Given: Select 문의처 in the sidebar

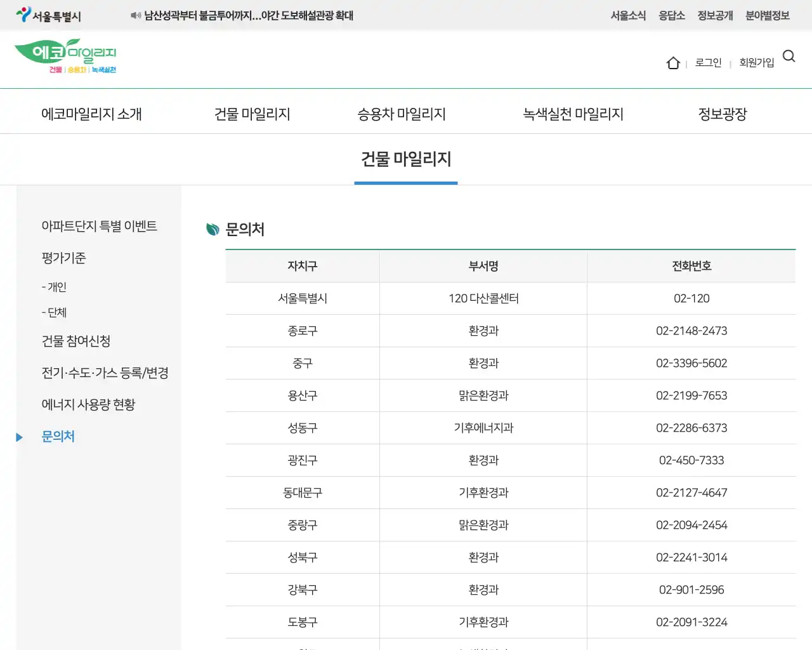Looking at the screenshot, I should (58, 436).
